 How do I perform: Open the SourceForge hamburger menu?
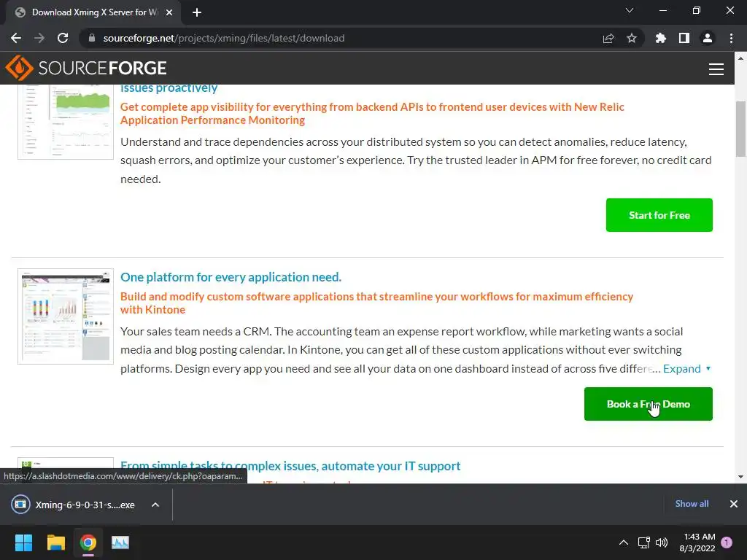point(716,69)
